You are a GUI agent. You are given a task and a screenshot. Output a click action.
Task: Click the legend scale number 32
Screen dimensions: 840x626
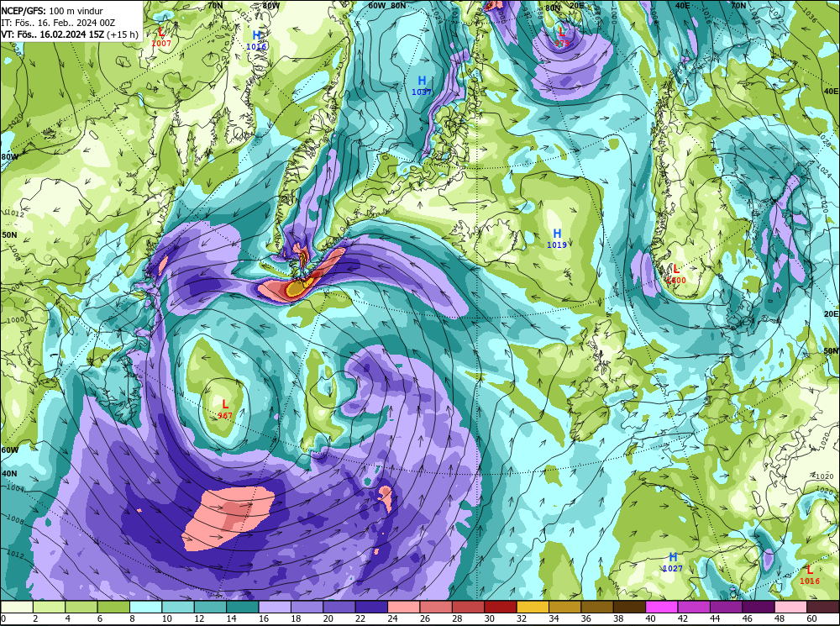(x=522, y=618)
